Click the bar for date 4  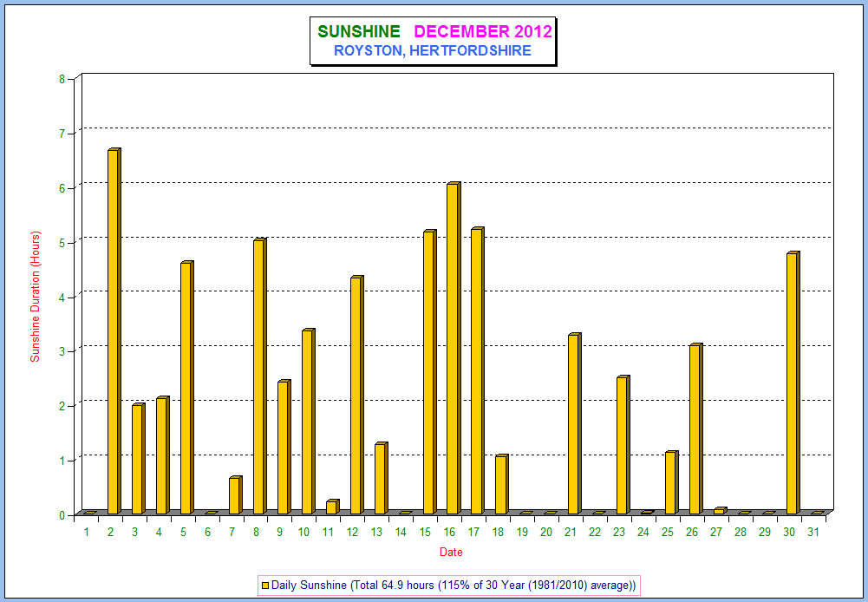click(x=163, y=455)
